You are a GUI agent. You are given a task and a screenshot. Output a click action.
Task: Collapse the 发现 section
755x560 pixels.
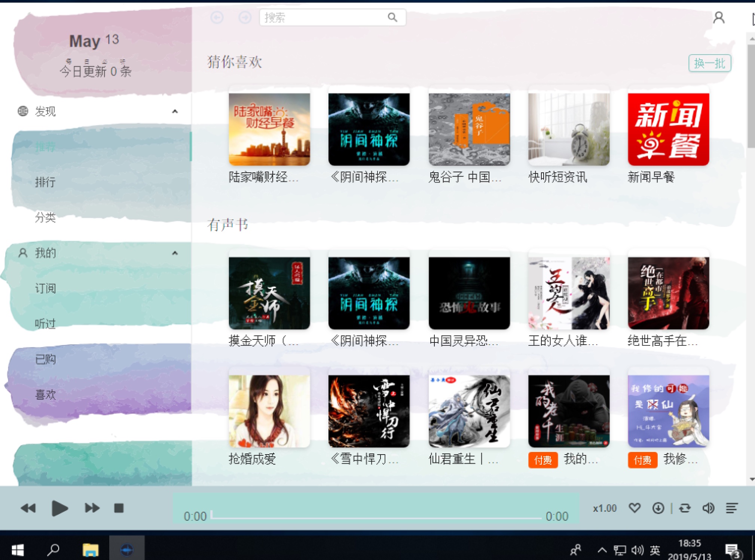pyautogui.click(x=175, y=111)
